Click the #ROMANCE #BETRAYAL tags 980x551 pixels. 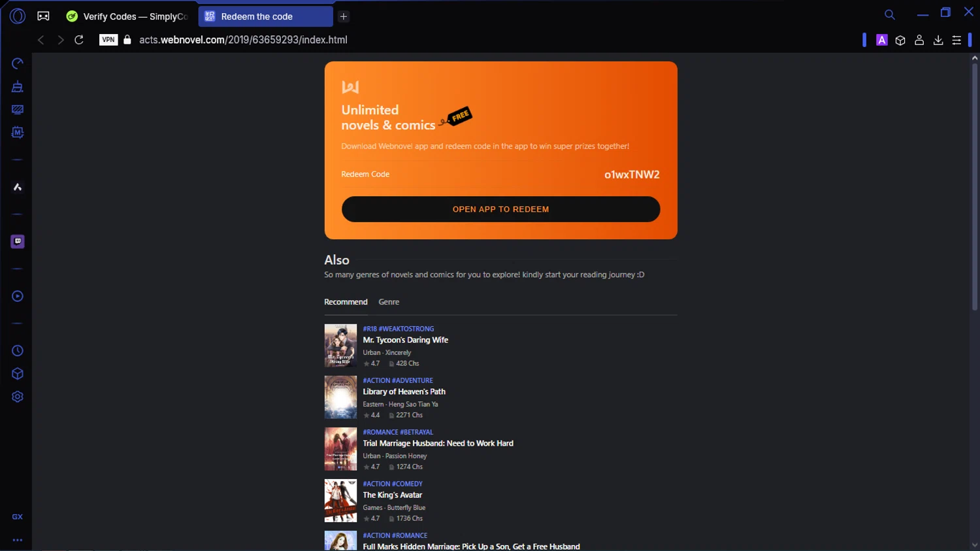397,432
